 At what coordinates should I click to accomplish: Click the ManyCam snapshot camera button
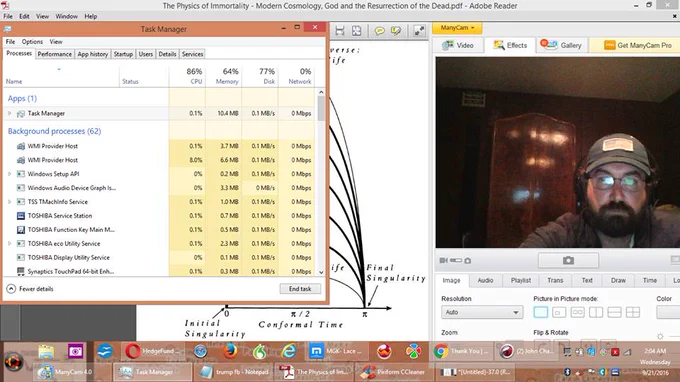[568, 260]
